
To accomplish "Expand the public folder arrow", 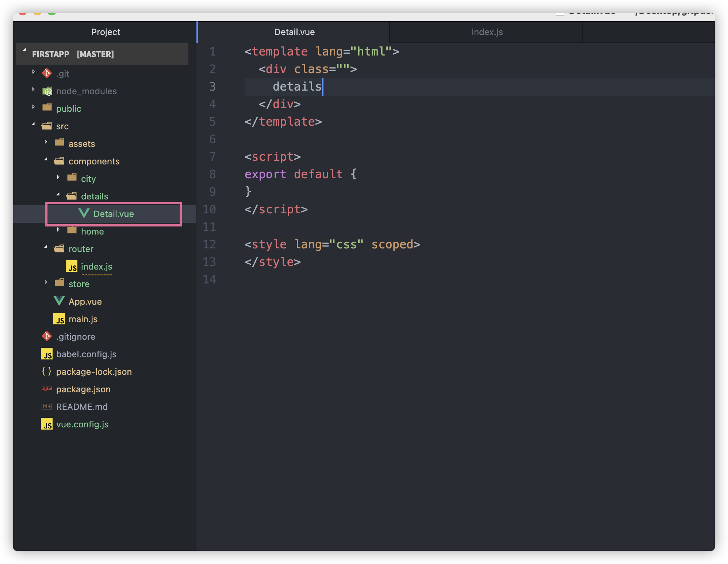I will [x=34, y=107].
